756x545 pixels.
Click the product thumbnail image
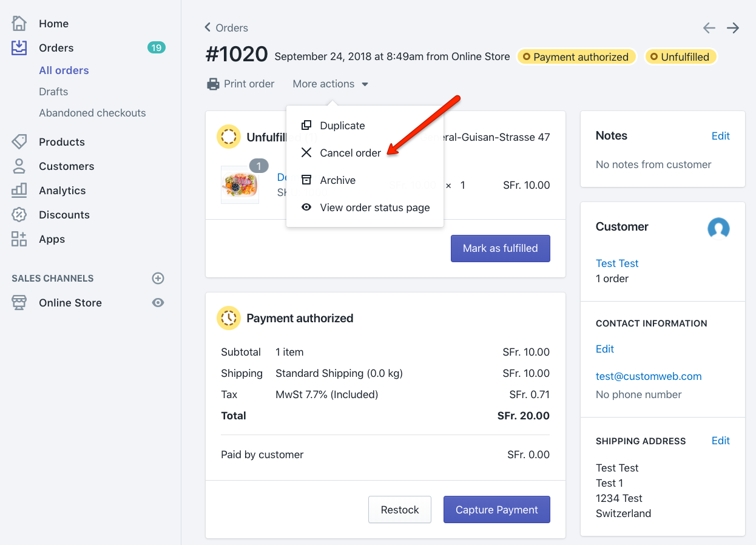pyautogui.click(x=240, y=184)
